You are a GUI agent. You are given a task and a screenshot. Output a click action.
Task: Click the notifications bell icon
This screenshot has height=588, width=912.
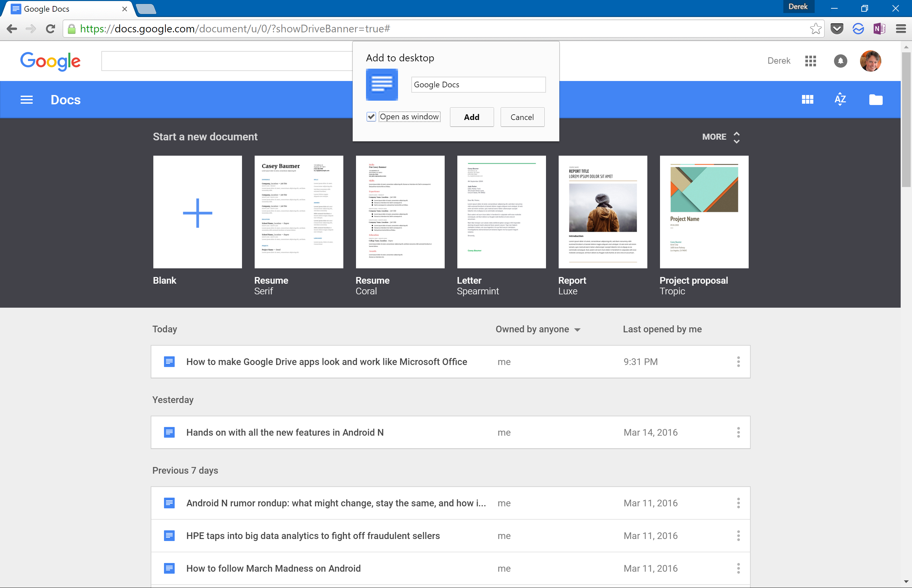pyautogui.click(x=841, y=60)
